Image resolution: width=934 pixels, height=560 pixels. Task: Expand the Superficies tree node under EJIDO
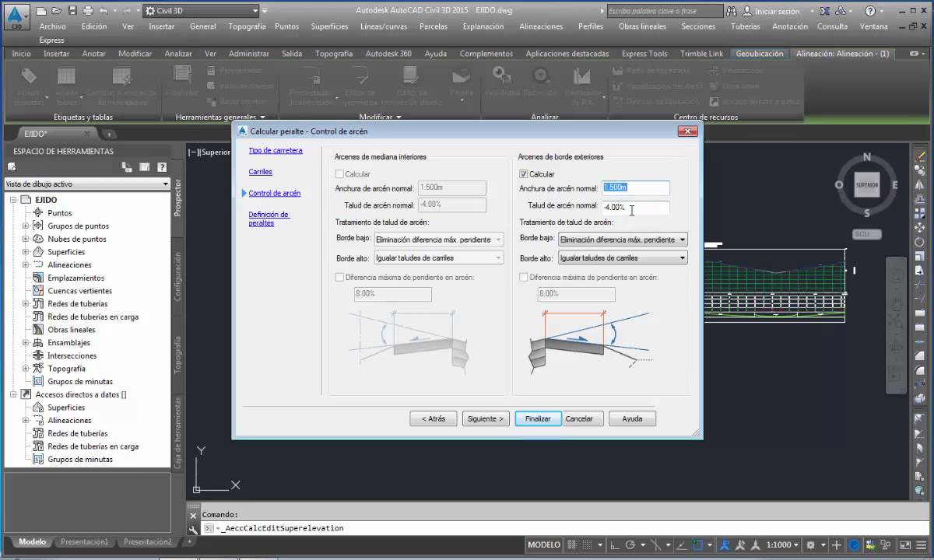pyautogui.click(x=26, y=252)
